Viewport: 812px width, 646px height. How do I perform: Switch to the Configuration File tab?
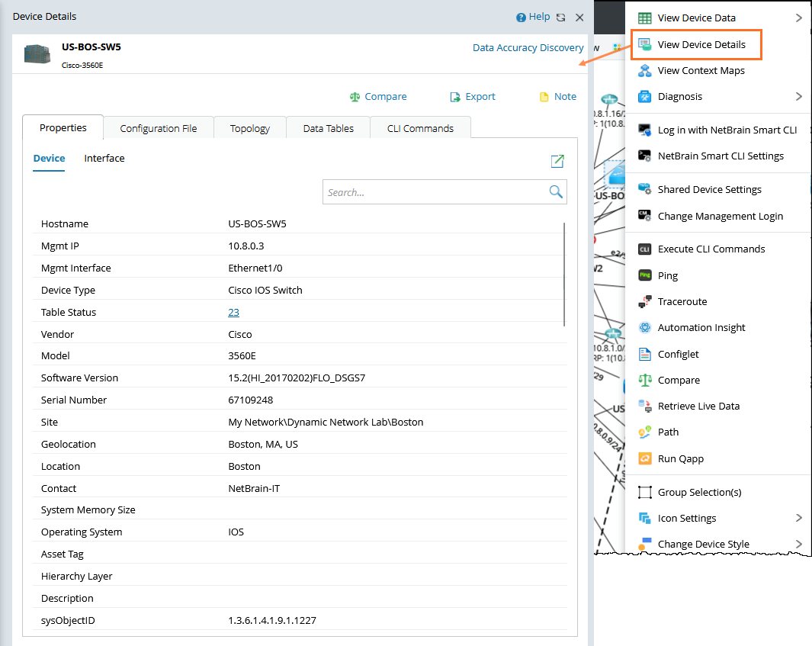[159, 128]
